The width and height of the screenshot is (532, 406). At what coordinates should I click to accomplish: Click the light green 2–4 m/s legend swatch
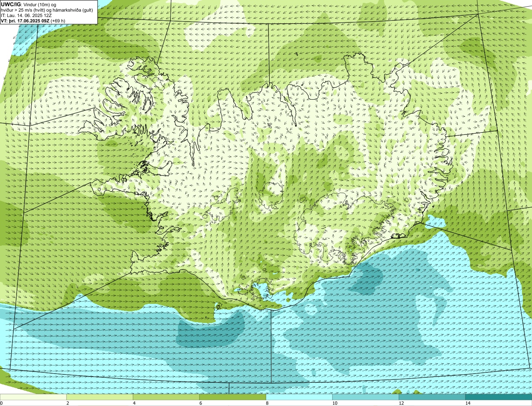pyautogui.click(x=100, y=397)
